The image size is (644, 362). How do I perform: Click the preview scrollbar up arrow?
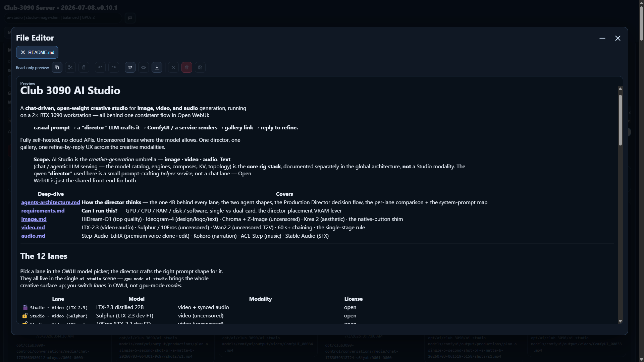click(x=620, y=88)
